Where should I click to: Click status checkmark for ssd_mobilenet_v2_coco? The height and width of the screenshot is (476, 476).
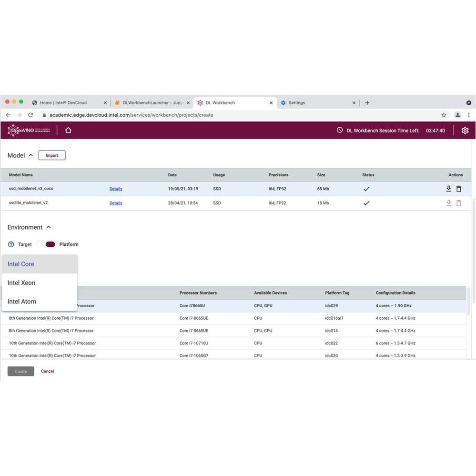tap(366, 189)
